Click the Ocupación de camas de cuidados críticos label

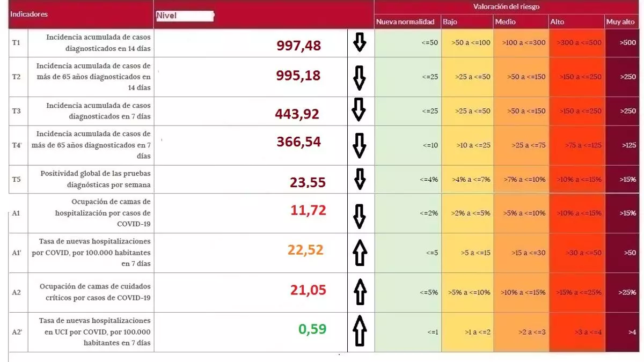coord(94,292)
